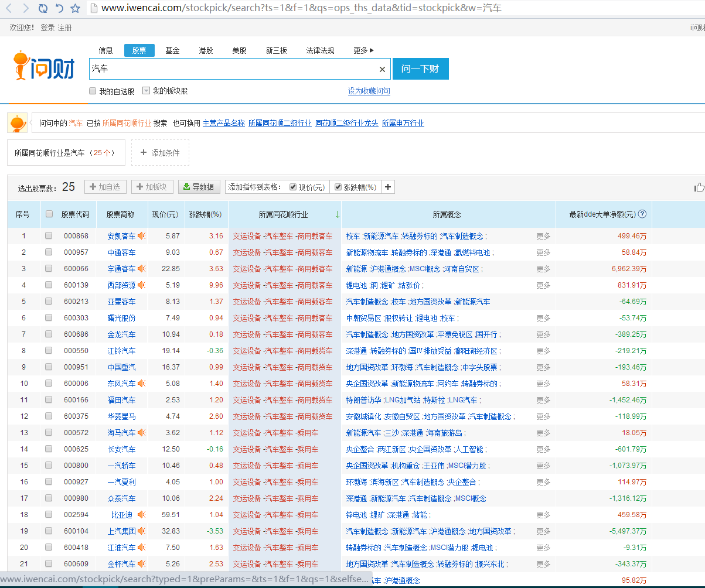Expand 更多 concepts for 安凯客车 row
Screen dimensions: 705x588
[543, 236]
